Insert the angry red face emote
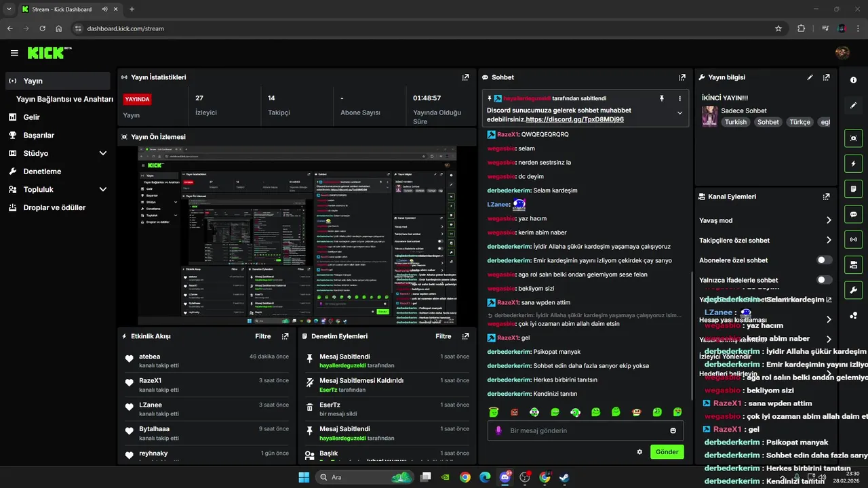 514,412
